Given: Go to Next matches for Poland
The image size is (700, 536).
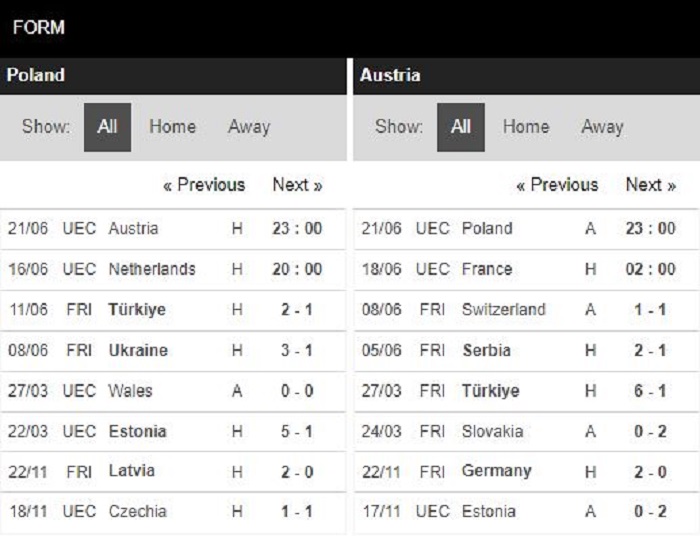Looking at the screenshot, I should (297, 185).
